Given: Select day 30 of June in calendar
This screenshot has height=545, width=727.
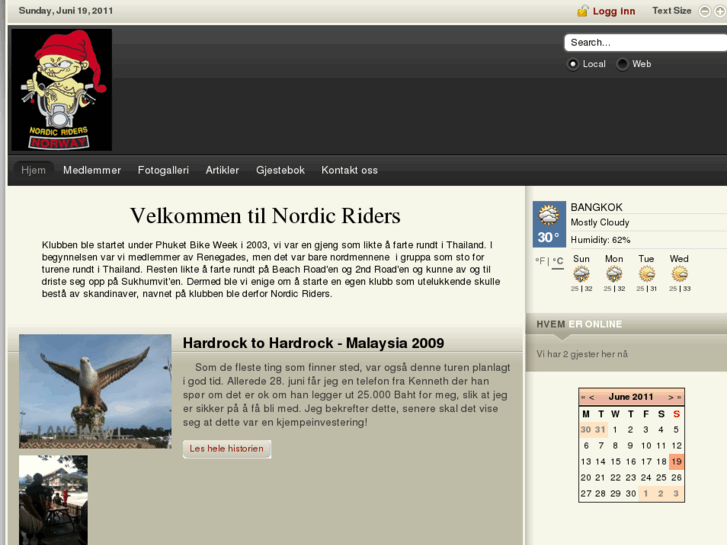Looking at the screenshot, I should (x=631, y=494).
